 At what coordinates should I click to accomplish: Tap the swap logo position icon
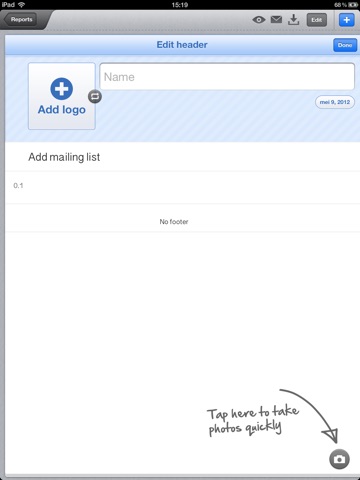[x=95, y=97]
